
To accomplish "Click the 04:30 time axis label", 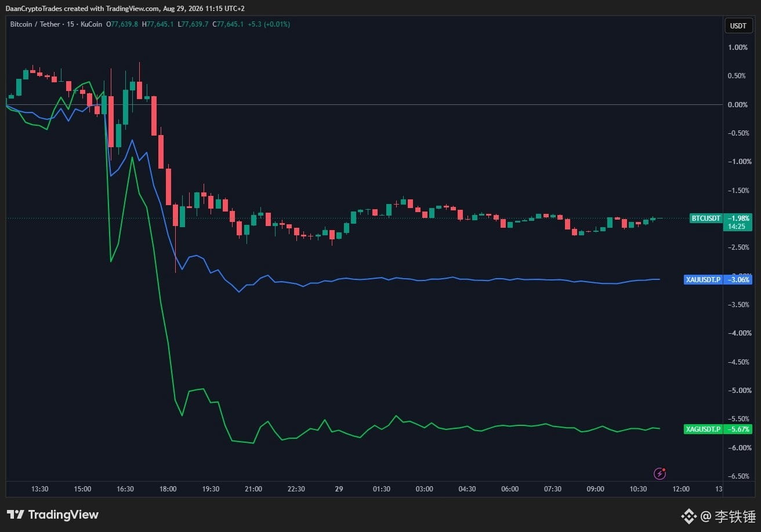I will pyautogui.click(x=467, y=489).
